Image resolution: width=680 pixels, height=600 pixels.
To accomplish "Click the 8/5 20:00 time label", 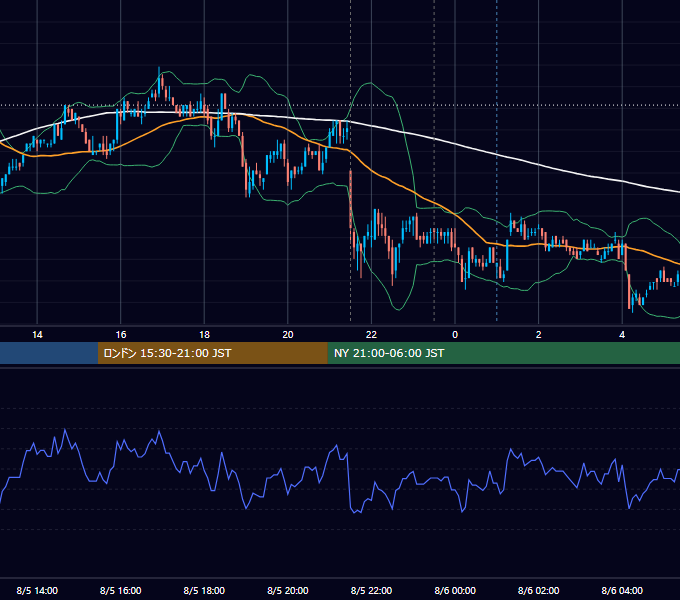I will click(x=288, y=590).
